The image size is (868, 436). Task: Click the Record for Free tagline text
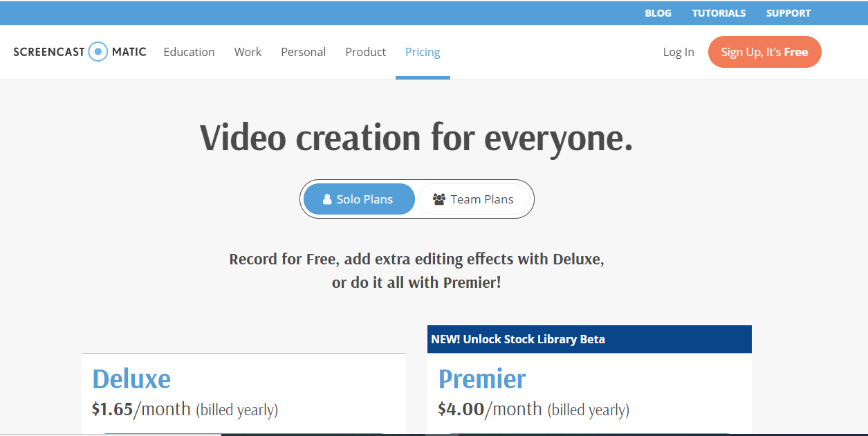tap(416, 271)
